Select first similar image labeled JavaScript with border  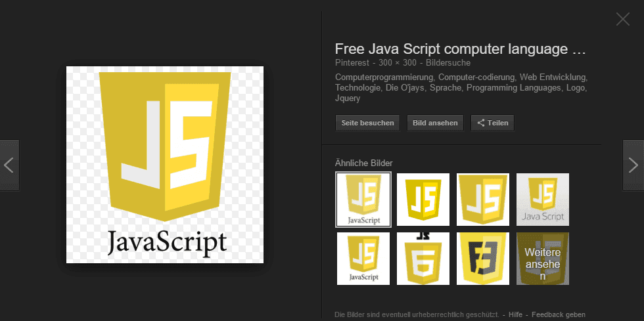pos(363,200)
